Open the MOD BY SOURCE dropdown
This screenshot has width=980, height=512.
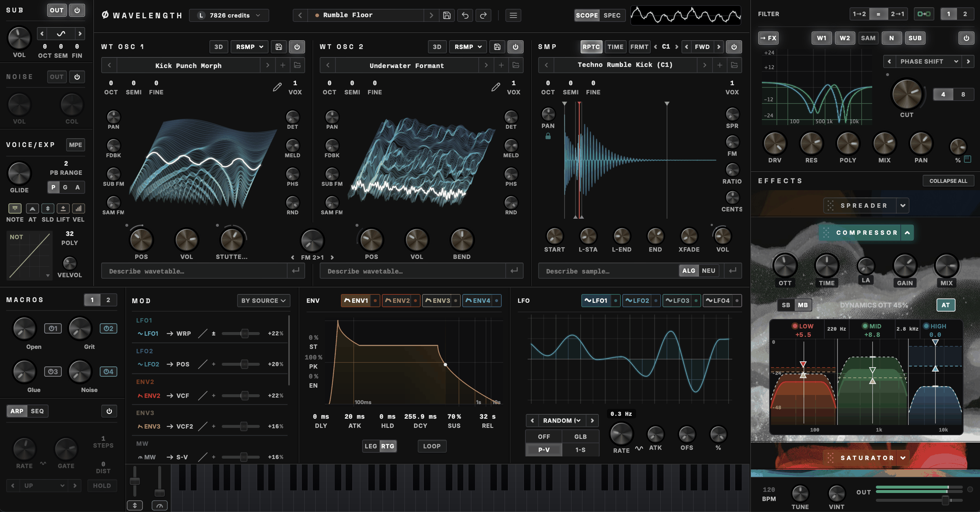[263, 301]
